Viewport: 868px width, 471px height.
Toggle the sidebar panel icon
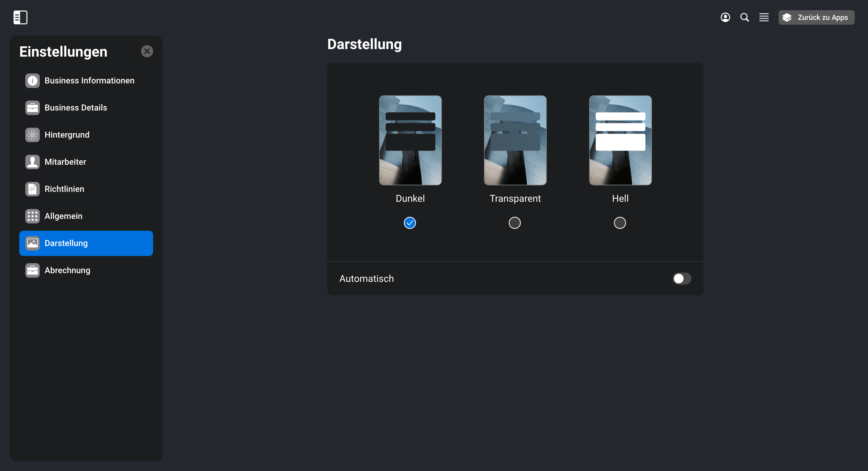(20, 17)
